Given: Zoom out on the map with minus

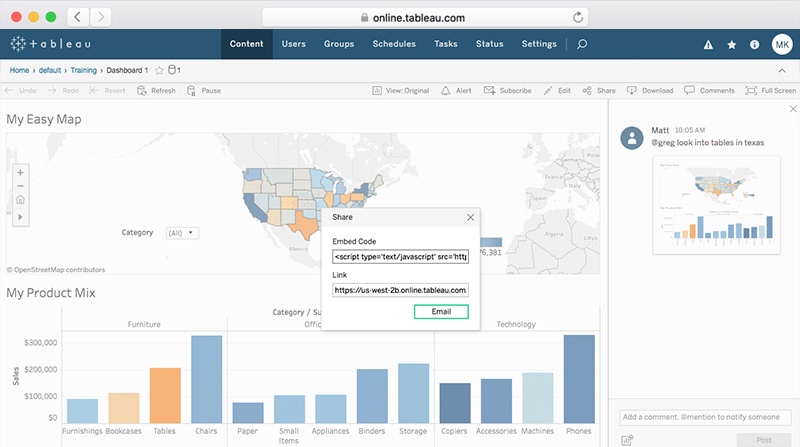Looking at the screenshot, I should pos(21,186).
